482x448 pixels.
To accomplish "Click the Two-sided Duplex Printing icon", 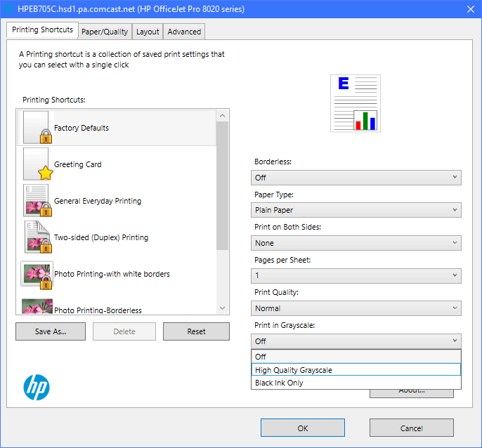I will coord(37,237).
